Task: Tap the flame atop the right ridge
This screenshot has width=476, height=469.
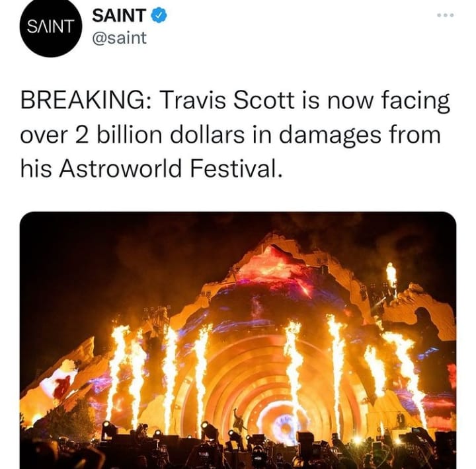Action: pyautogui.click(x=391, y=275)
